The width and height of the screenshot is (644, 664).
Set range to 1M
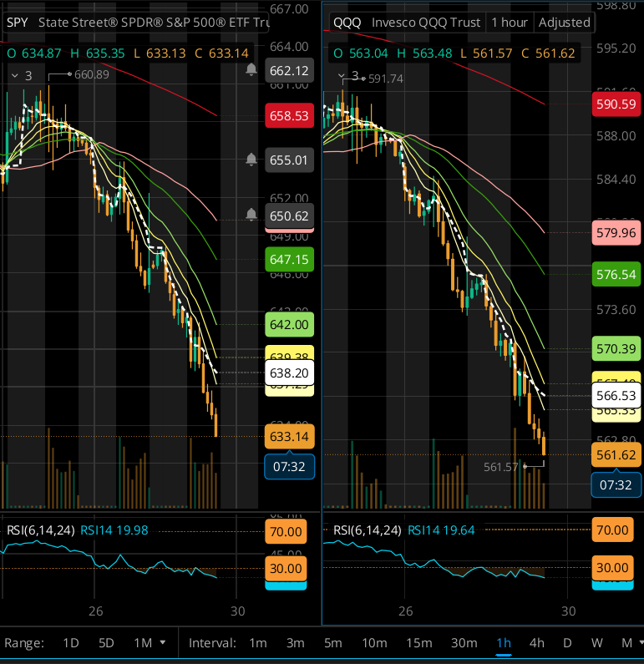point(143,643)
